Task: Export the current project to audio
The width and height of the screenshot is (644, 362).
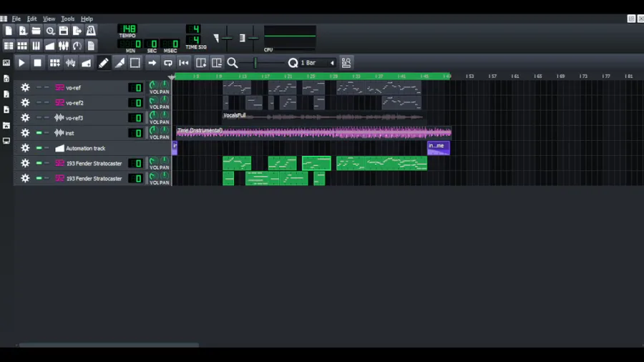Action: [x=77, y=31]
